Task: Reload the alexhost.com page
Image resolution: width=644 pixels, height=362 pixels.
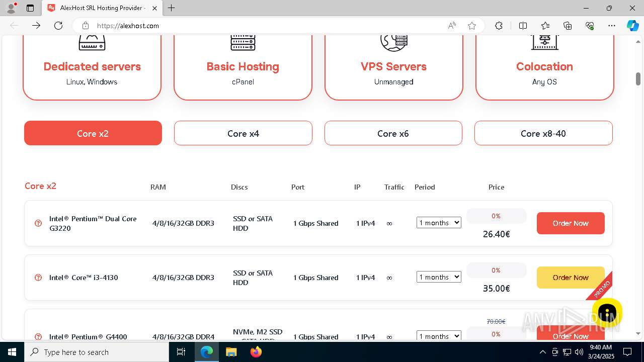Action: (58, 26)
